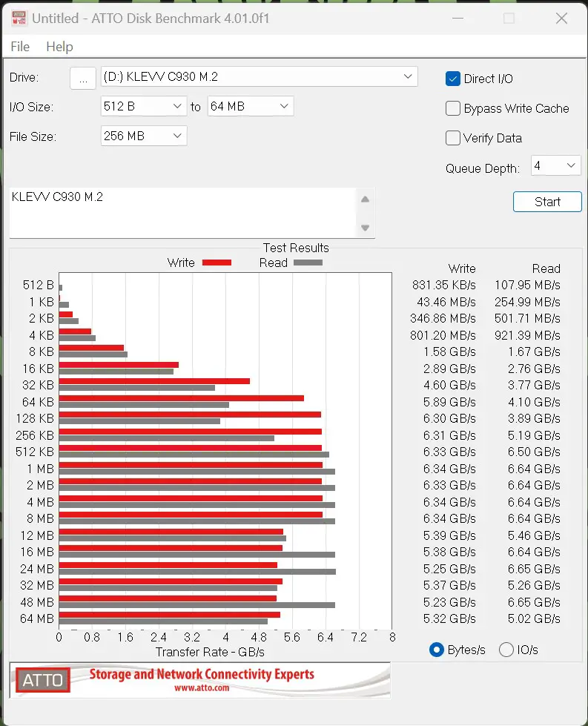Click write value 5.89 GB/s
The image size is (588, 726).
click(449, 402)
